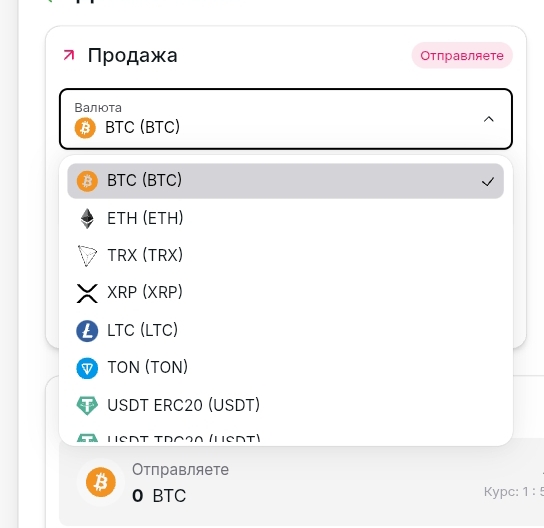
Task: Click the Bitcoin icon in the Валюта field
Action: (85, 128)
